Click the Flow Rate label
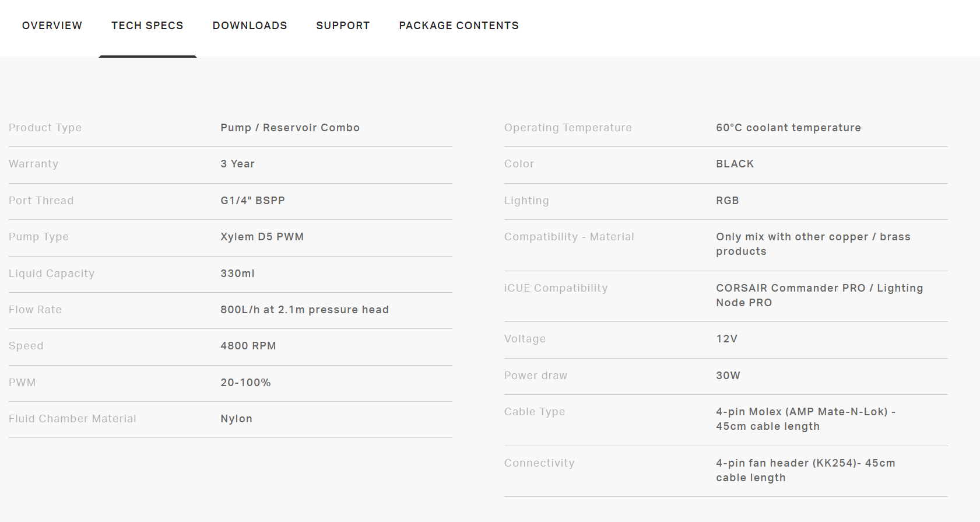This screenshot has height=522, width=980. 35,310
